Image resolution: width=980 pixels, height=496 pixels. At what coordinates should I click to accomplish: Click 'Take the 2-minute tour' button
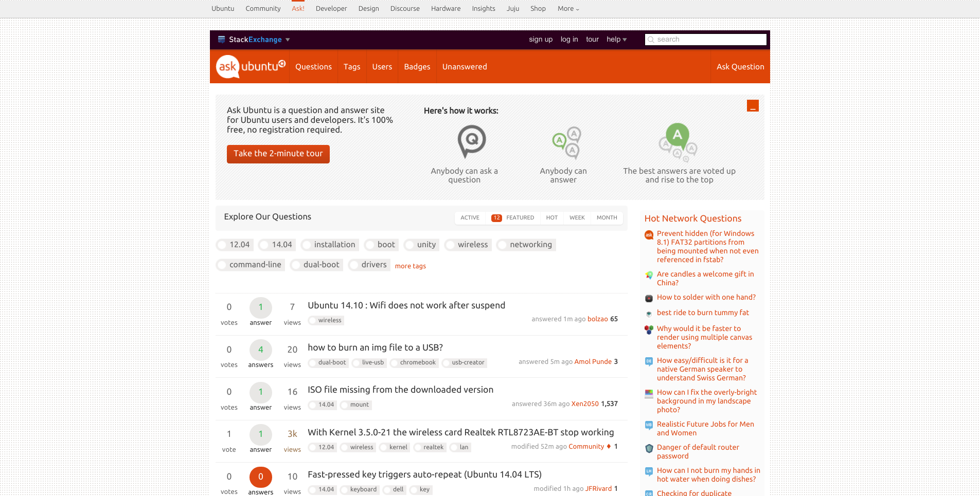[278, 154]
